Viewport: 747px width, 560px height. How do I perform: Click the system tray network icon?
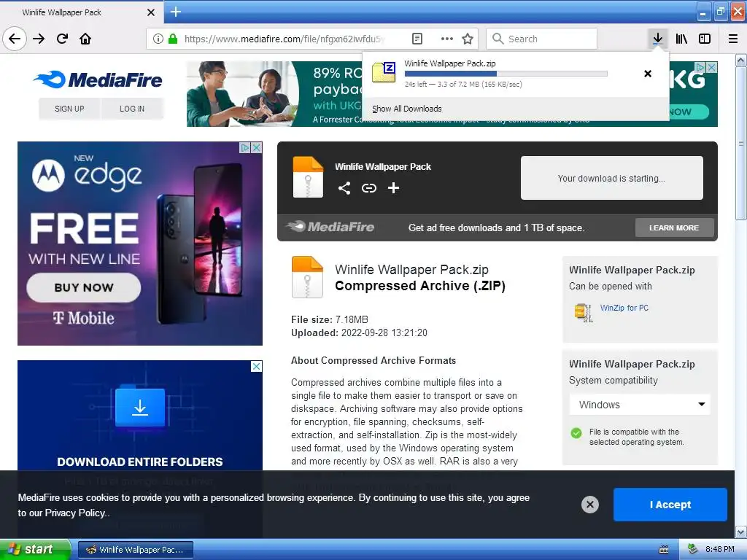pyautogui.click(x=693, y=549)
